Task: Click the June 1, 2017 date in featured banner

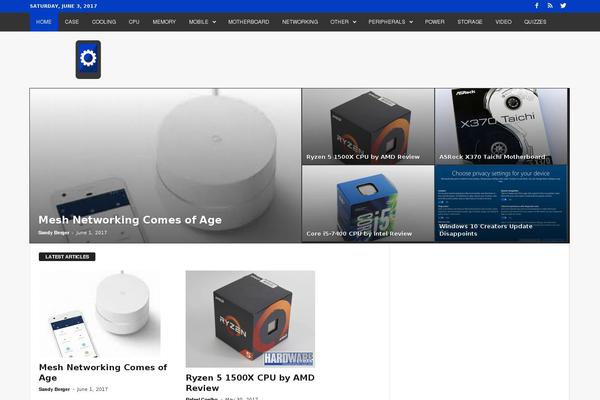Action: tap(91, 233)
